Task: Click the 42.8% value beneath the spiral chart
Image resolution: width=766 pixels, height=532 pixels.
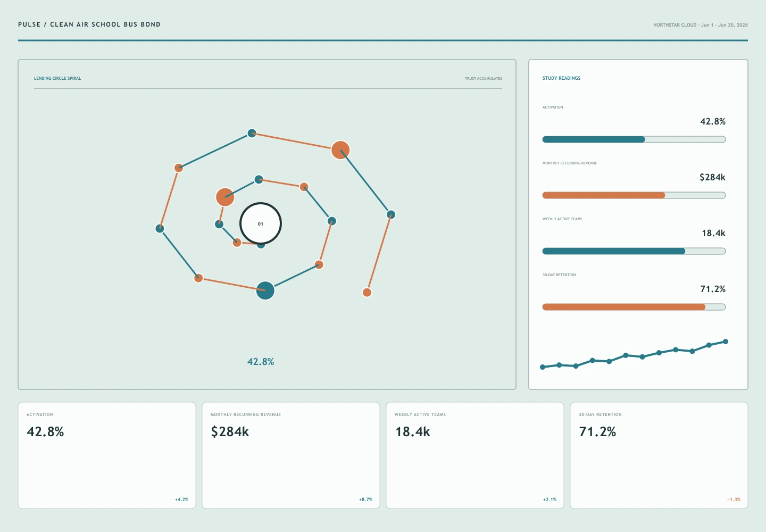Action: pyautogui.click(x=261, y=362)
